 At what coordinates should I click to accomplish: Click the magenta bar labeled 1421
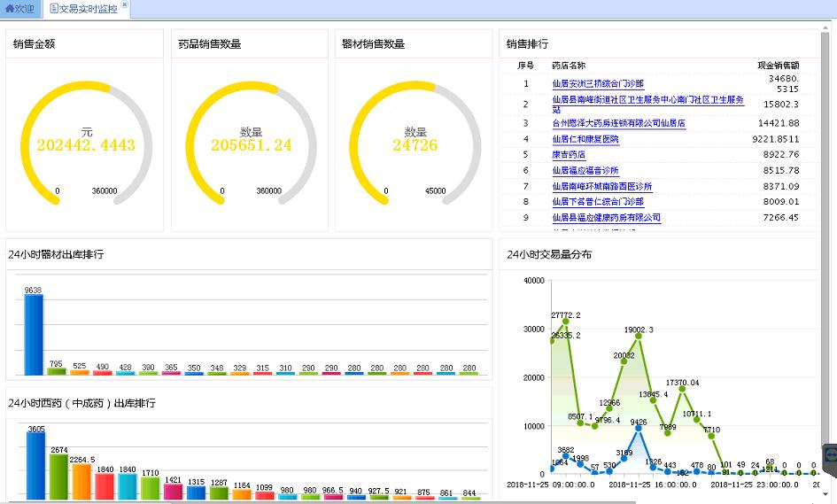[173, 492]
